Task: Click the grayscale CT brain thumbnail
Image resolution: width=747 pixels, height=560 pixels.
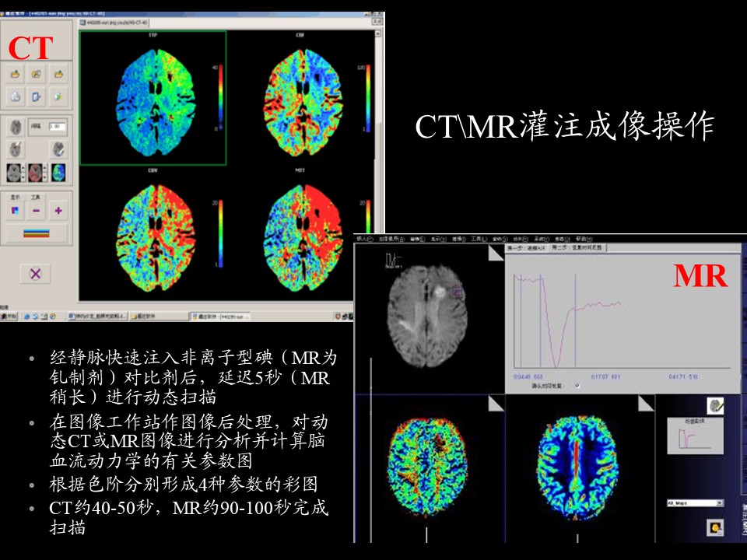Action: pos(13,173)
